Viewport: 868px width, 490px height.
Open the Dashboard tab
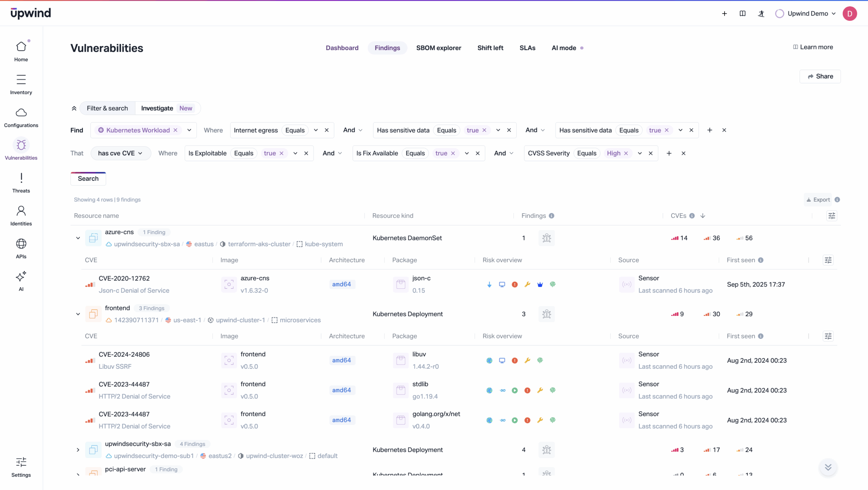(342, 48)
